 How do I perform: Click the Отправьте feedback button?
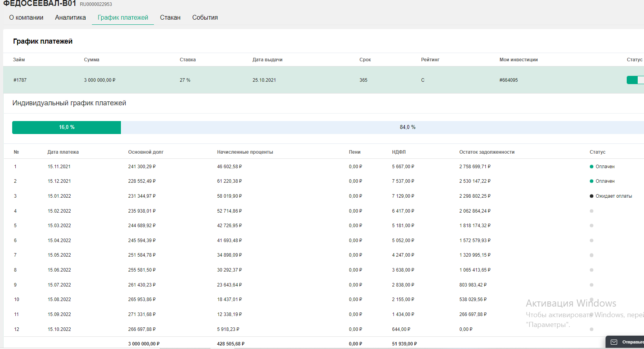click(625, 342)
